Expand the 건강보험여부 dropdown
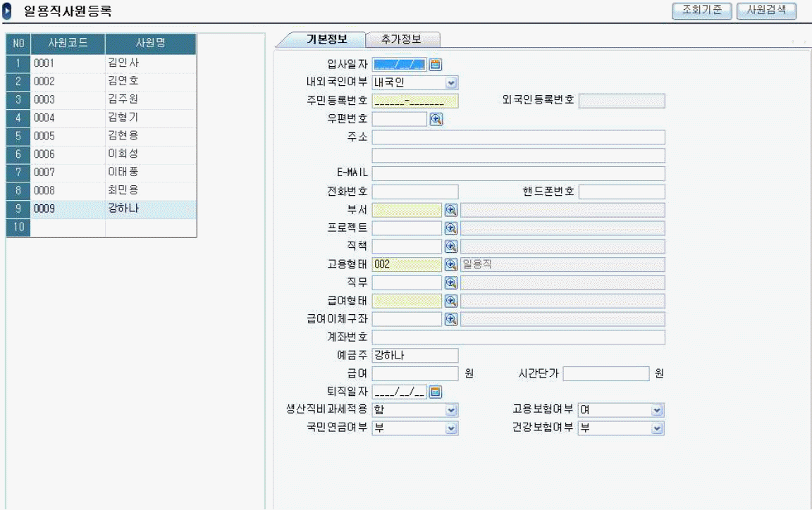The width and height of the screenshot is (812, 510). tap(657, 428)
